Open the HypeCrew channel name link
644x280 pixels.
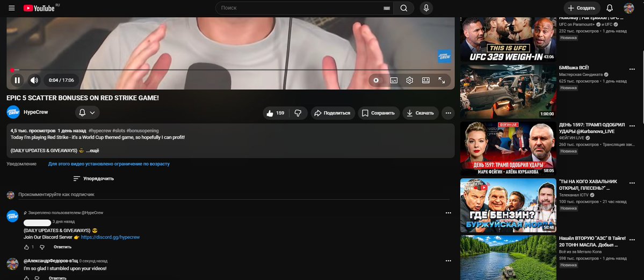(36, 112)
